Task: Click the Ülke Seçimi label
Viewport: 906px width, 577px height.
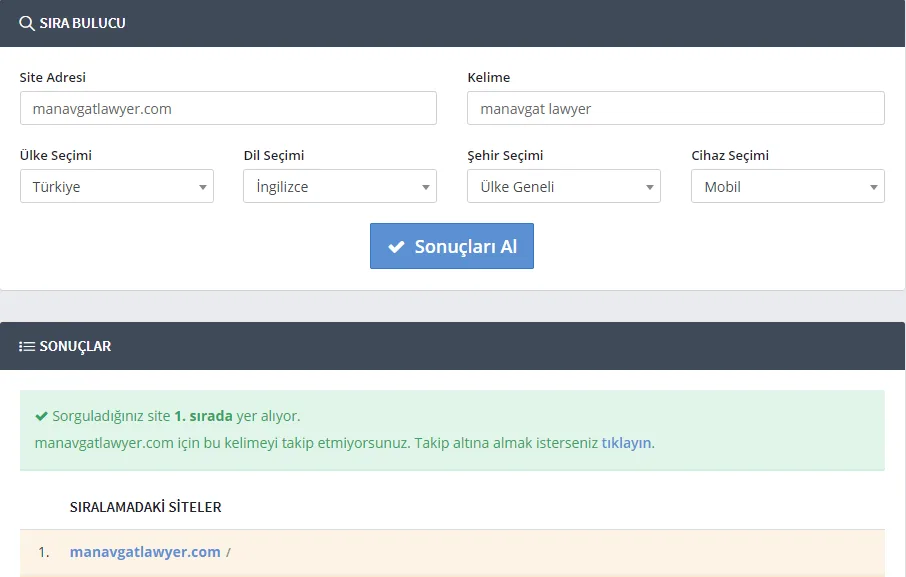Action: click(x=55, y=155)
